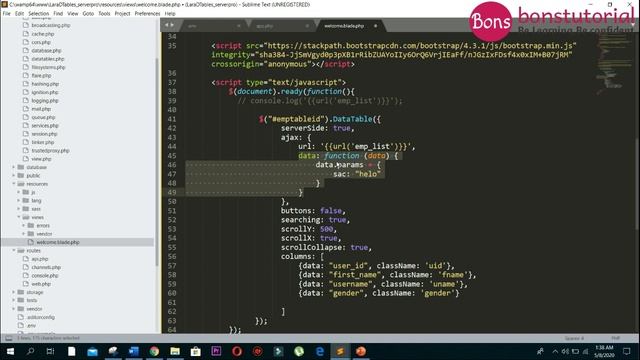Close the api.php editor tab
Viewport: 640px width, 360px height.
[307, 26]
